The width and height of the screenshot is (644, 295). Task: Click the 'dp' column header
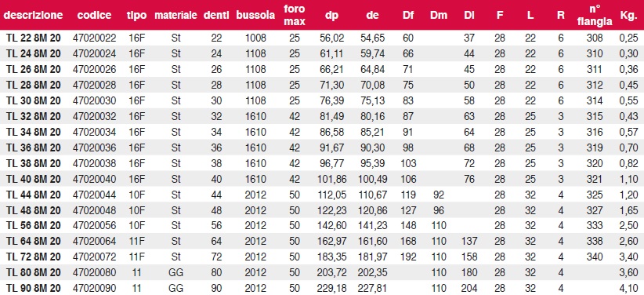pos(331,16)
